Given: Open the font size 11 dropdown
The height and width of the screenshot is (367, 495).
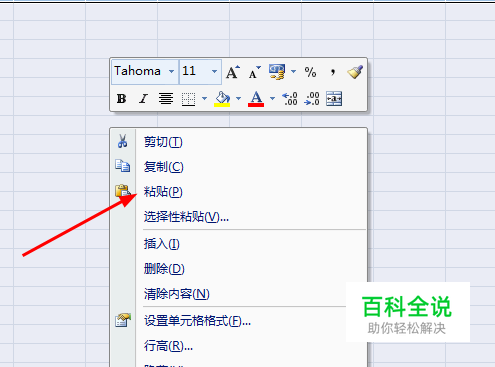Looking at the screenshot, I should click(214, 71).
